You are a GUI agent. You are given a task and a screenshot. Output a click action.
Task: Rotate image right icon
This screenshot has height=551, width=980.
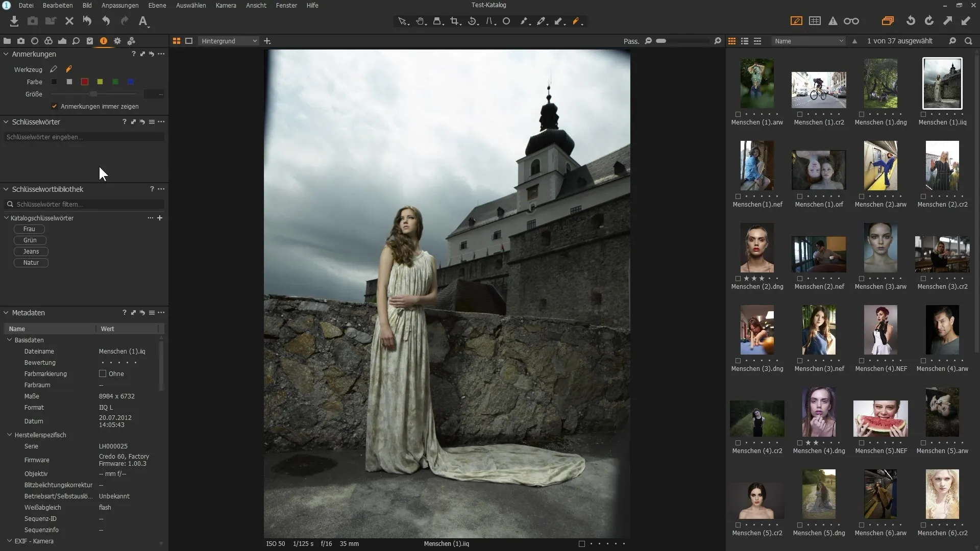click(x=929, y=21)
